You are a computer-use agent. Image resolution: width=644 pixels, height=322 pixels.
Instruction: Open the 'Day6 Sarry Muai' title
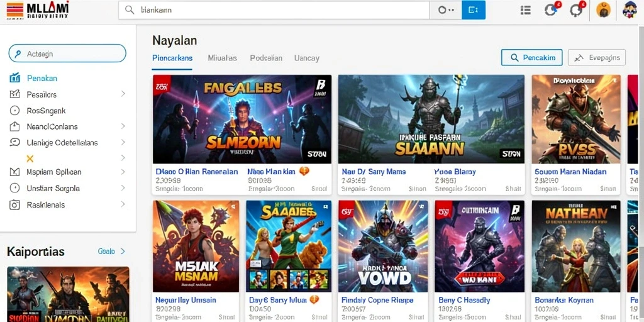pos(277,300)
